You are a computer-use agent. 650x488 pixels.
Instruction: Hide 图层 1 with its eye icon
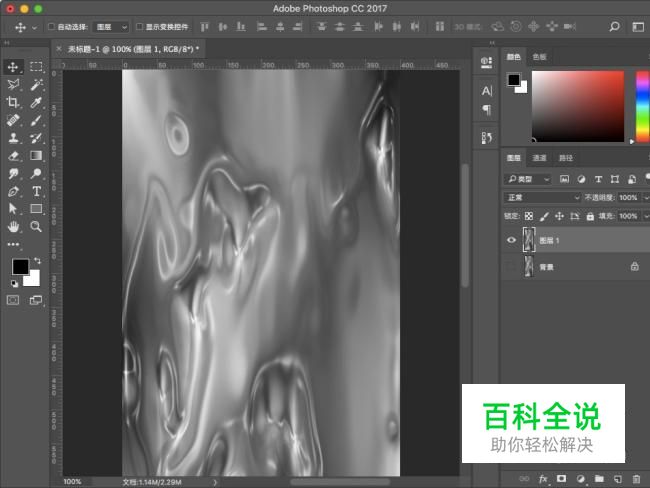(x=511, y=240)
